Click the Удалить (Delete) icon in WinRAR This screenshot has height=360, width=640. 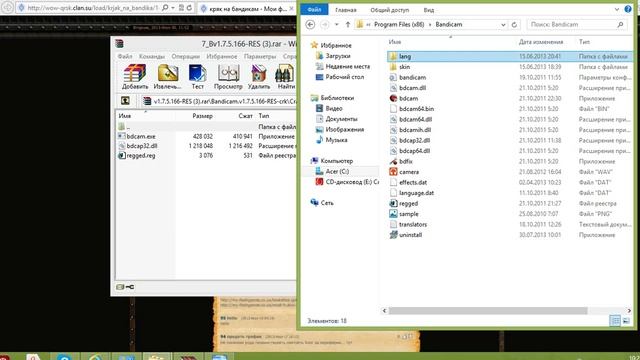click(259, 76)
